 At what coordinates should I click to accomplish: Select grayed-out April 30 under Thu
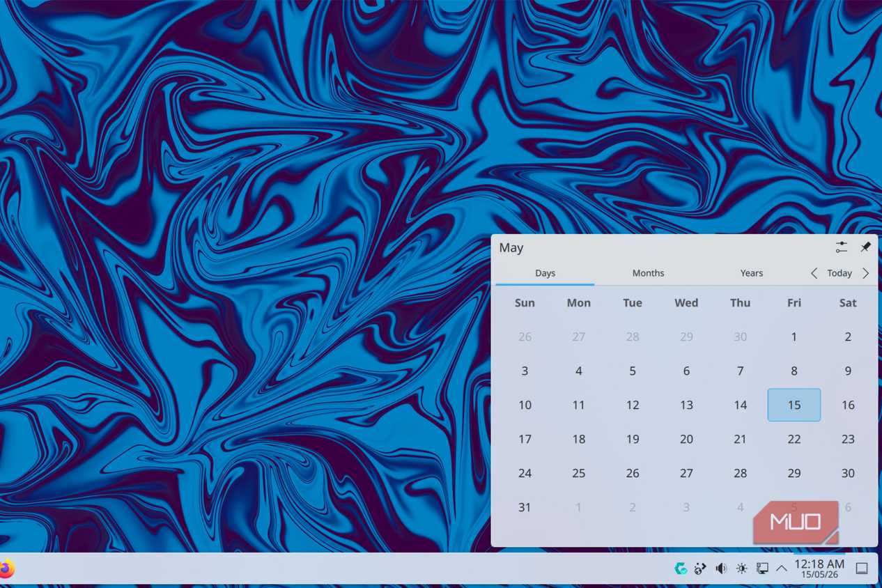coord(740,336)
